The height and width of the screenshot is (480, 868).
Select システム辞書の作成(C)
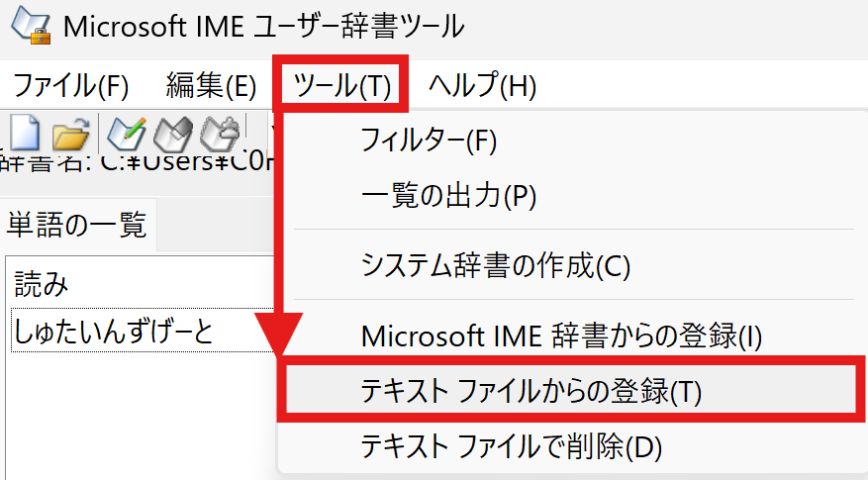tap(496, 264)
